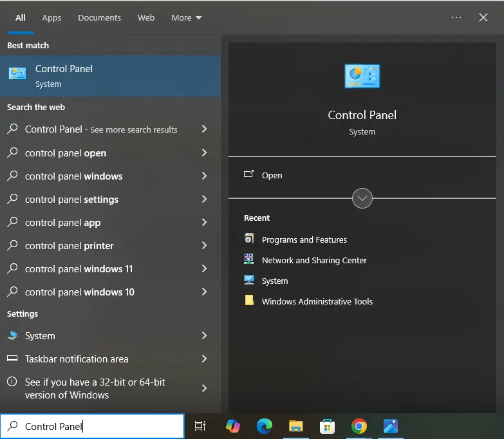
Task: Click search icon beside 'control panel printer'
Action: [x=12, y=245]
